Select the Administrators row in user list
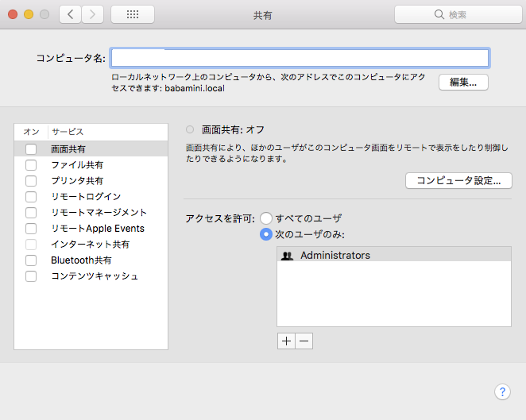Screen dimensions: 526x420 pyautogui.click(x=394, y=256)
